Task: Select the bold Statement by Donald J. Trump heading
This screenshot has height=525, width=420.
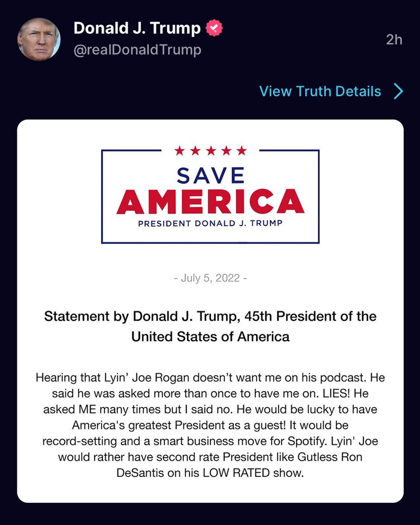Action: coord(210,326)
